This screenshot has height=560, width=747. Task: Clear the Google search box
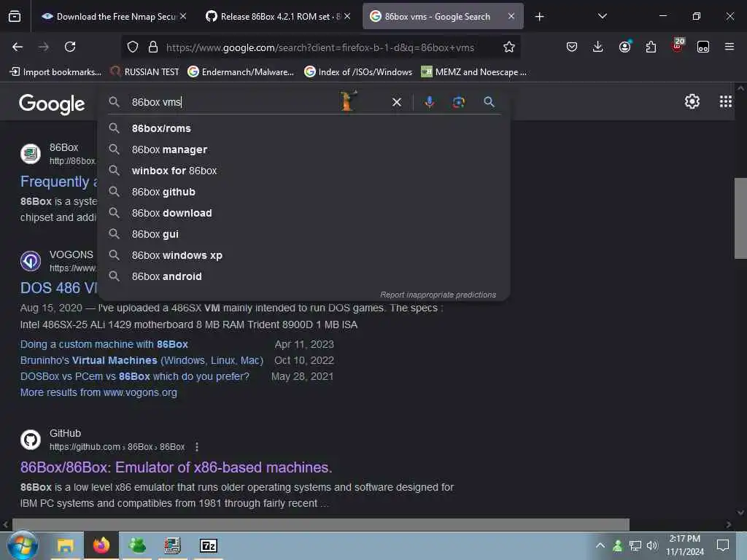tap(396, 102)
